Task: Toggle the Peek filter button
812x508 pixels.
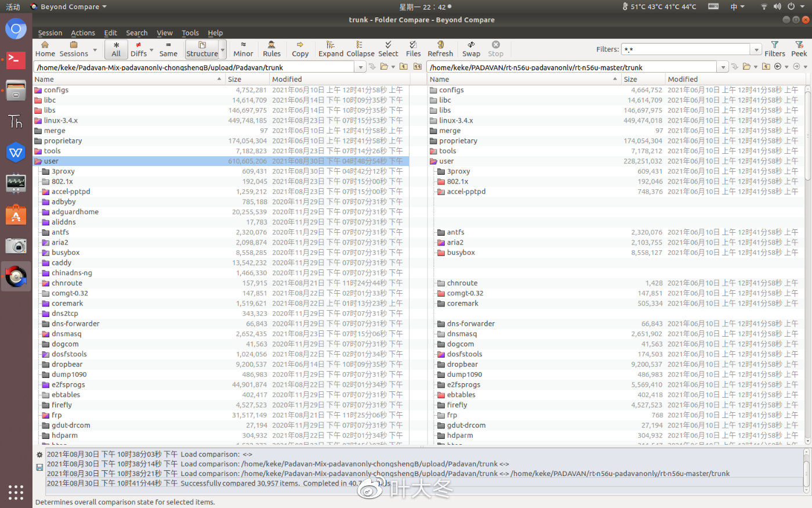Action: (799, 49)
